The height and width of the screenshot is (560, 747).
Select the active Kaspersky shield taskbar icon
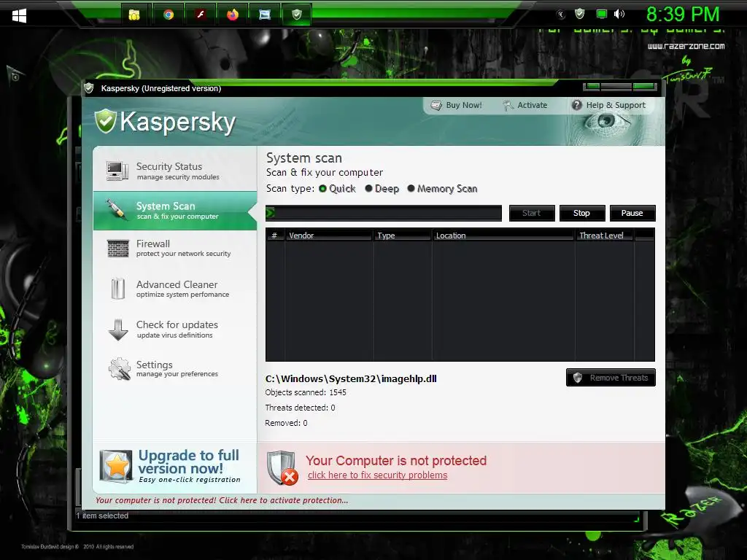(297, 15)
